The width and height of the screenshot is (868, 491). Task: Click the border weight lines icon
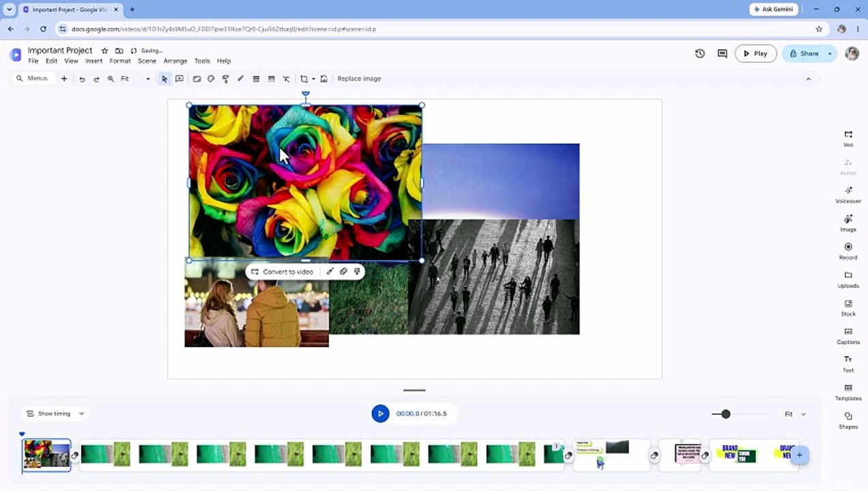tap(256, 79)
